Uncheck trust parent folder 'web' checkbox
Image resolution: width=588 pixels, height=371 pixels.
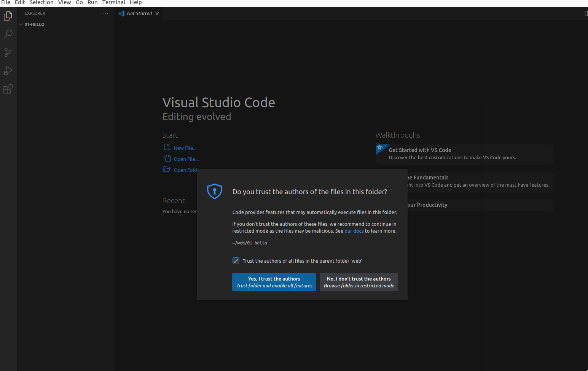(236, 261)
